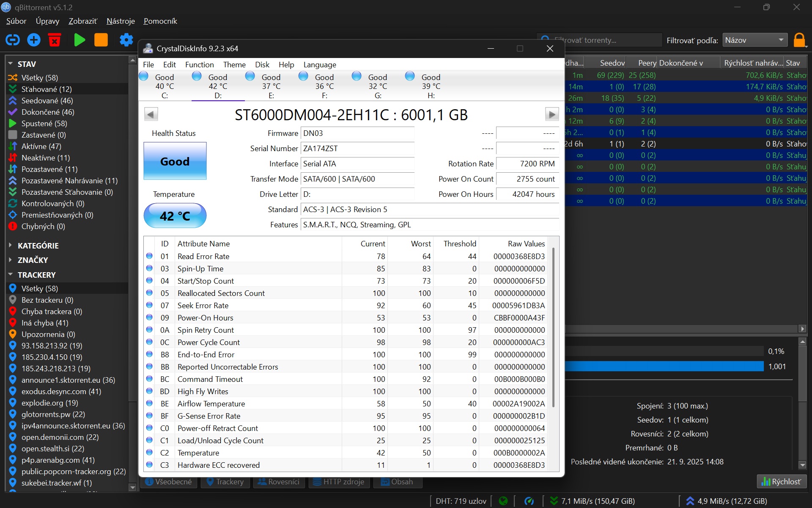Click the blue add torrent file icon
Viewport: 812px width, 508px height.
(x=34, y=40)
